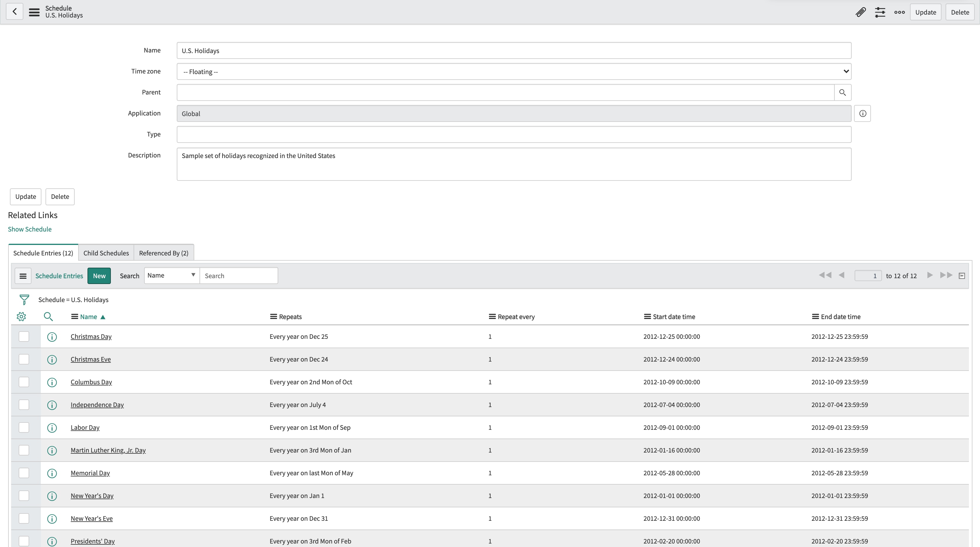Switch to the Child Schedules tab
This screenshot has width=980, height=547.
[106, 253]
